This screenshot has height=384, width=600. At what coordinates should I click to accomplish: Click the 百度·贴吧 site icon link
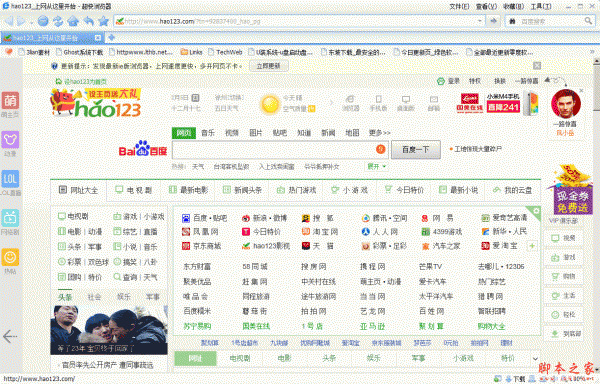coord(205,218)
